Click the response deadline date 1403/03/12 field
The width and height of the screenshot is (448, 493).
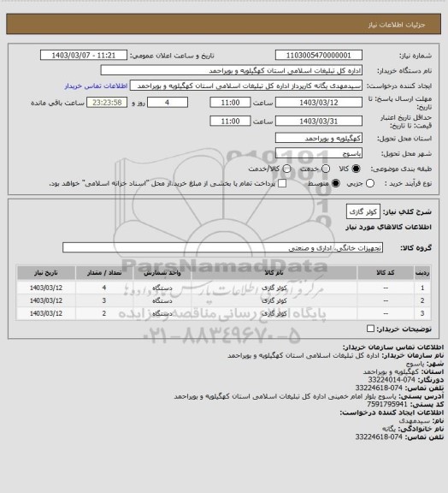[319, 103]
